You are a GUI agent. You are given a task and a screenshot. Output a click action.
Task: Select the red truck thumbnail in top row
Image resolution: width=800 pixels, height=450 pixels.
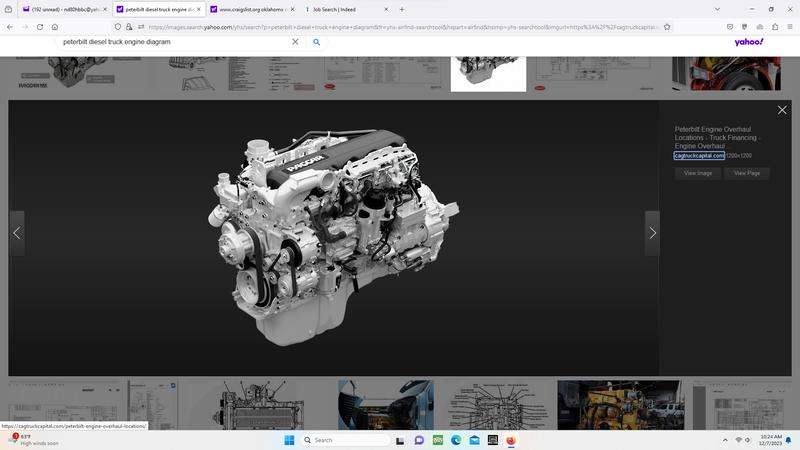tap(727, 74)
